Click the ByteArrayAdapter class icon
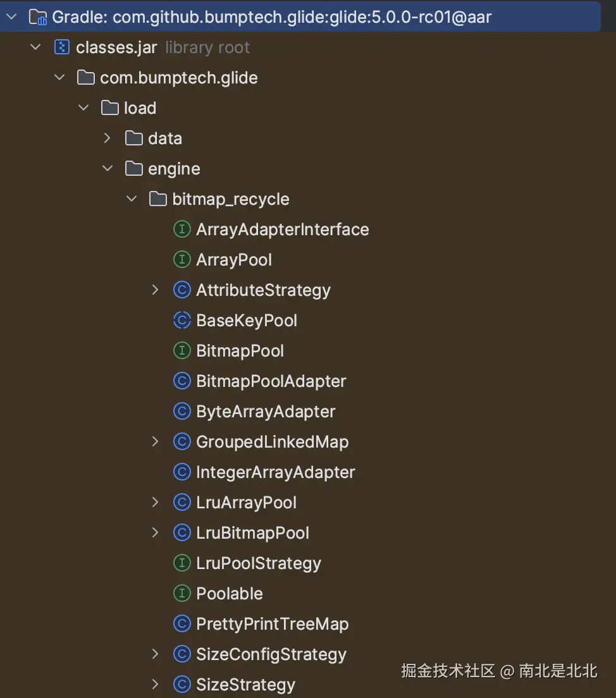The image size is (616, 698). pyautogui.click(x=182, y=412)
